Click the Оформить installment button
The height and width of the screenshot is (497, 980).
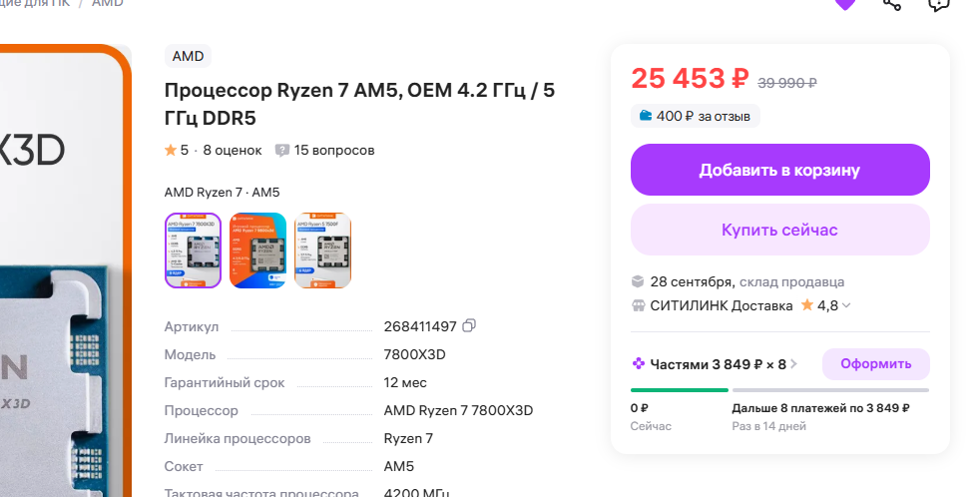[x=875, y=364]
